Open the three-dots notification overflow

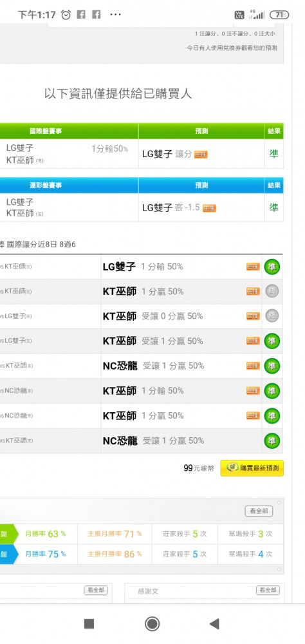[116, 15]
